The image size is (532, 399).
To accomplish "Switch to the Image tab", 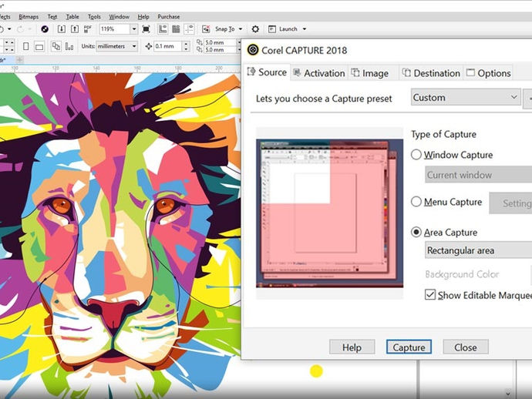I will click(x=372, y=73).
